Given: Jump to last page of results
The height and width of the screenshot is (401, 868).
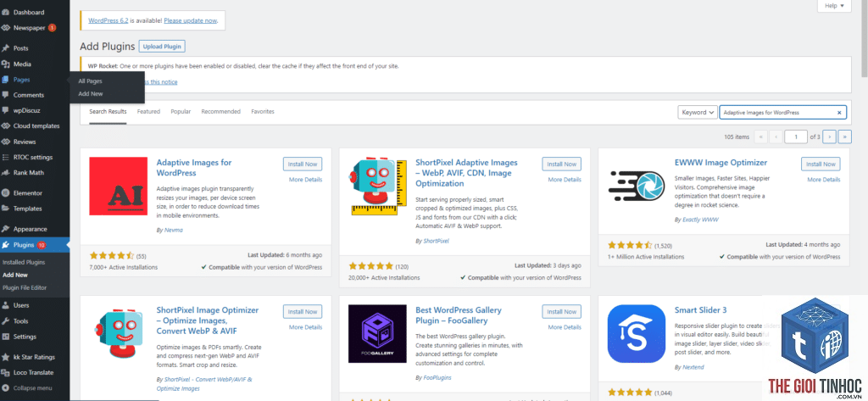Looking at the screenshot, I should (x=845, y=136).
